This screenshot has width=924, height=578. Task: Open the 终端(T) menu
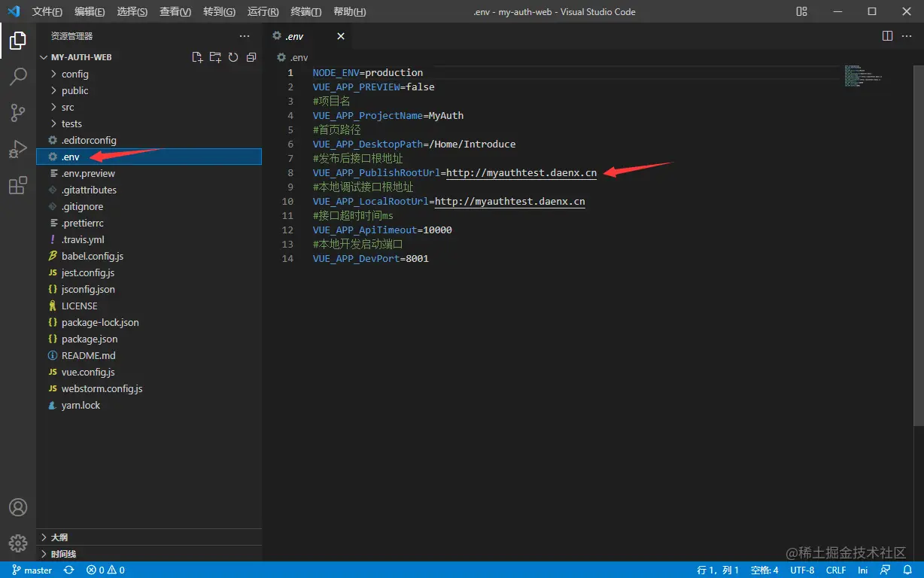click(x=305, y=11)
